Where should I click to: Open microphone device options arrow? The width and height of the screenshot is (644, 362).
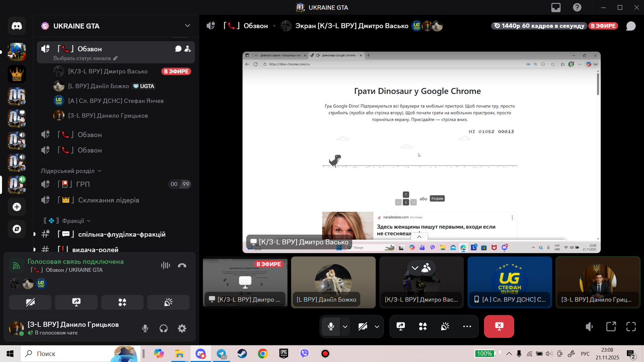click(x=345, y=326)
